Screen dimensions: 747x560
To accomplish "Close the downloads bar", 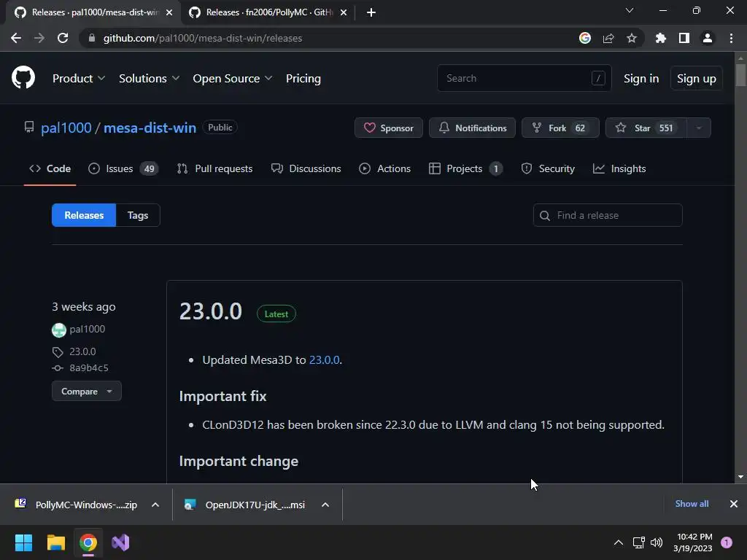I will pyautogui.click(x=734, y=504).
